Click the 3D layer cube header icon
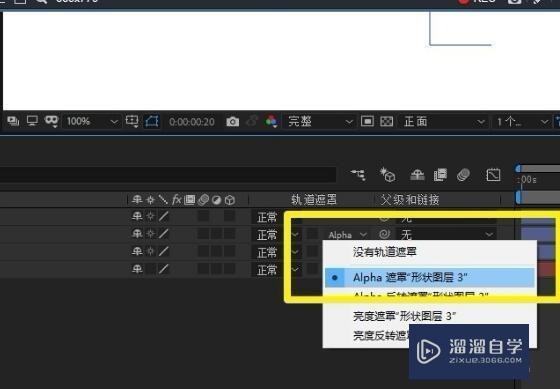 point(230,200)
